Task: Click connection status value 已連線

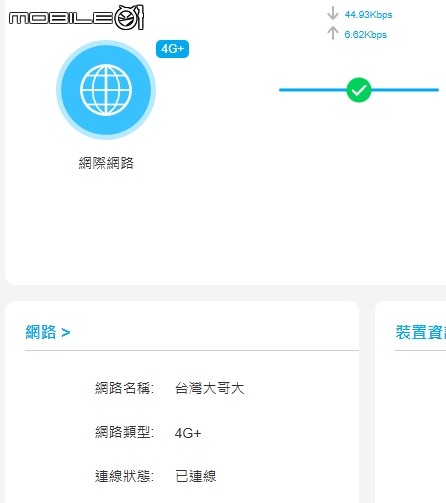Action: (196, 476)
